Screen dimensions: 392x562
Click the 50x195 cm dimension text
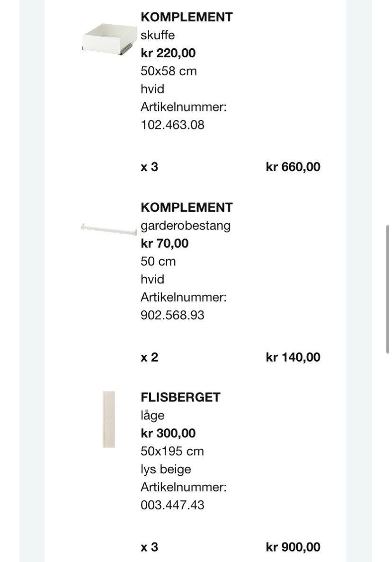[172, 451]
